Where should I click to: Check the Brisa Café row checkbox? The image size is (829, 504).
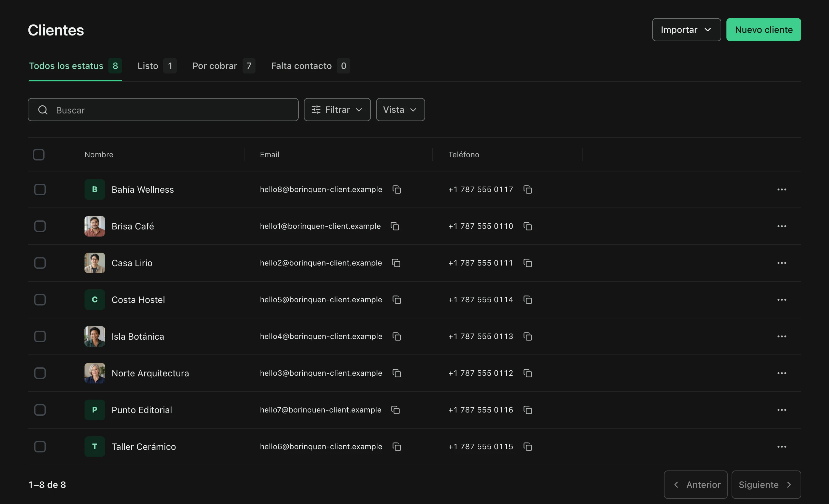point(40,226)
